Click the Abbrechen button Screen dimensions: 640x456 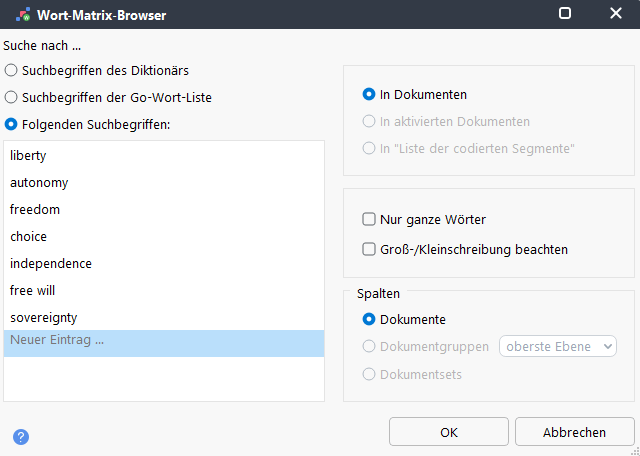574,432
